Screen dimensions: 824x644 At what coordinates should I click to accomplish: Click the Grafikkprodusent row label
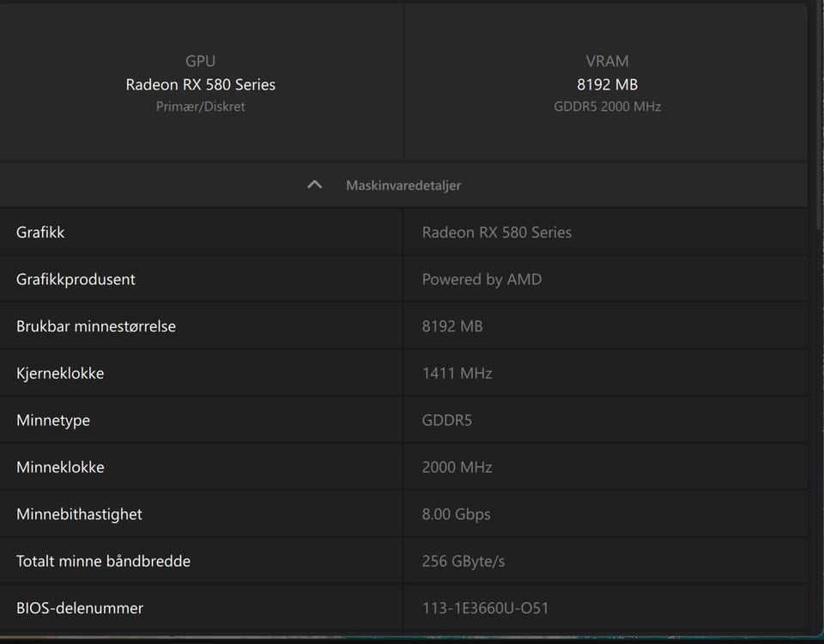(x=76, y=279)
